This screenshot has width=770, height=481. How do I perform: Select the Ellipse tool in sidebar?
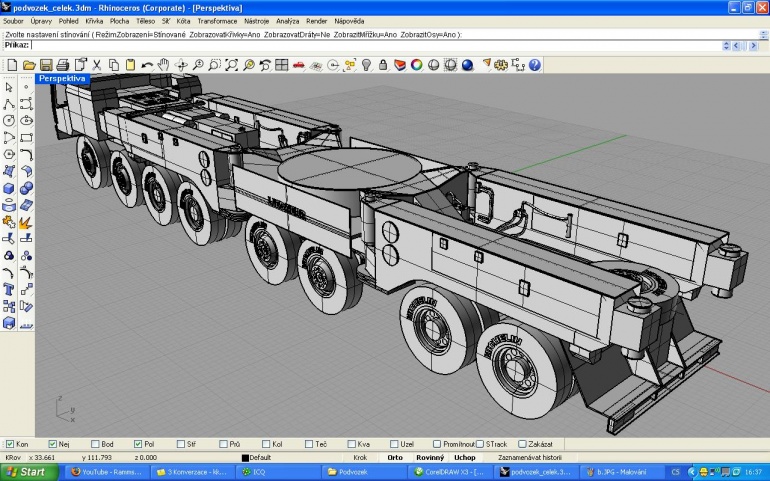(x=27, y=120)
